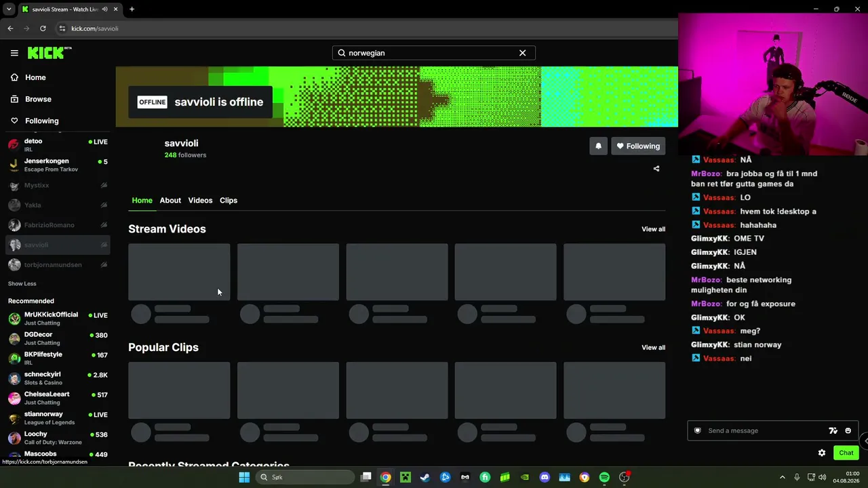
Task: Open Following in the sidebar
Action: click(41, 121)
